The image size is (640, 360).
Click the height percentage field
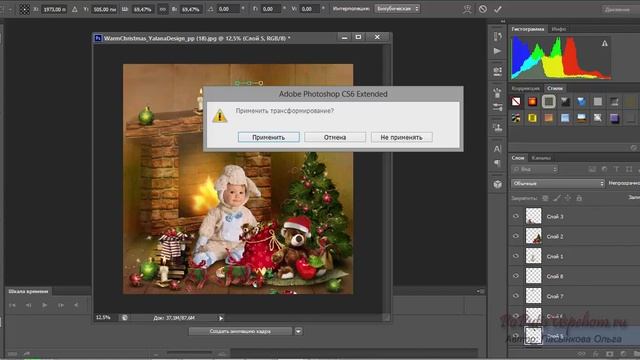pyautogui.click(x=190, y=9)
